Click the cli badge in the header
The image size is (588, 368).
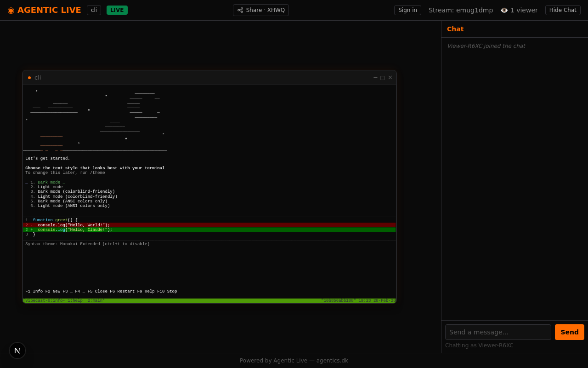click(x=94, y=10)
